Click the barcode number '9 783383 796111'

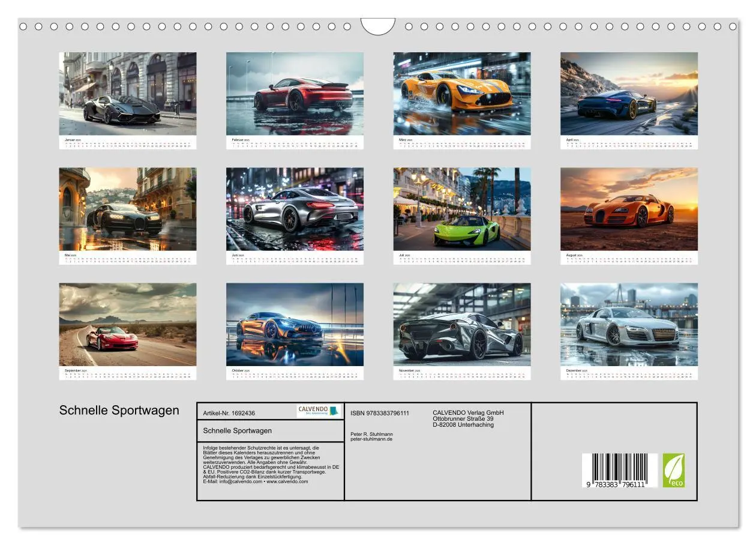click(614, 484)
